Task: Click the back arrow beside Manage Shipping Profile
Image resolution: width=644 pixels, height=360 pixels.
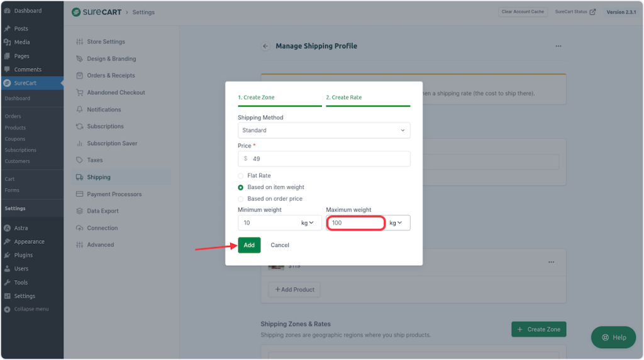Action: 265,46
